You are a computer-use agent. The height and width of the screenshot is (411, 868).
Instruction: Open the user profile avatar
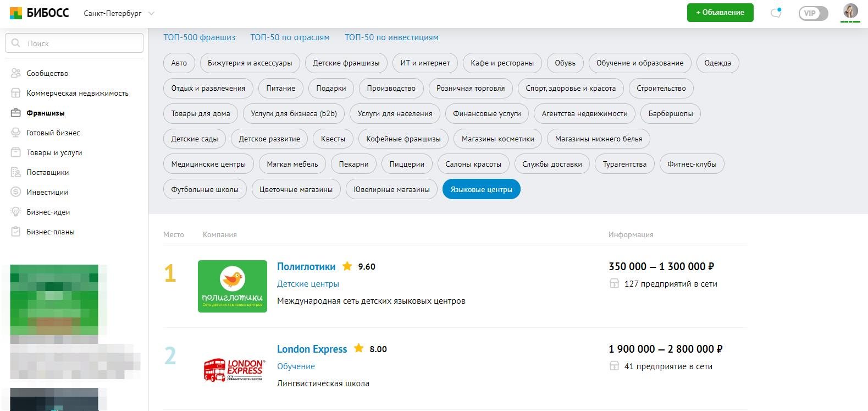pos(850,11)
